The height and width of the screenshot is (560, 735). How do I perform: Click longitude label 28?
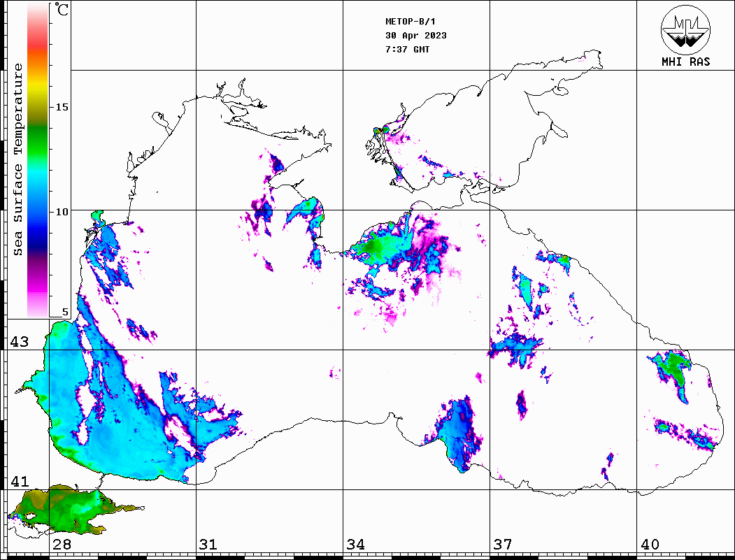click(62, 545)
